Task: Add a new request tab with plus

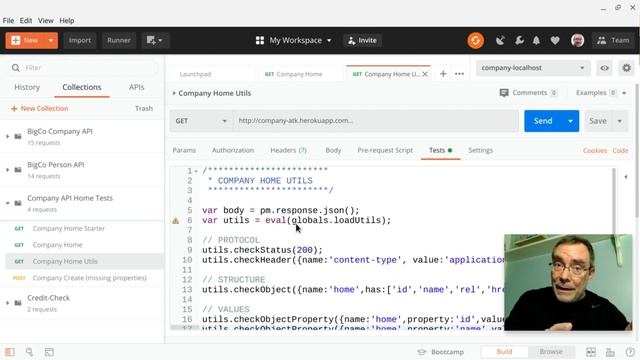Action: (x=443, y=74)
